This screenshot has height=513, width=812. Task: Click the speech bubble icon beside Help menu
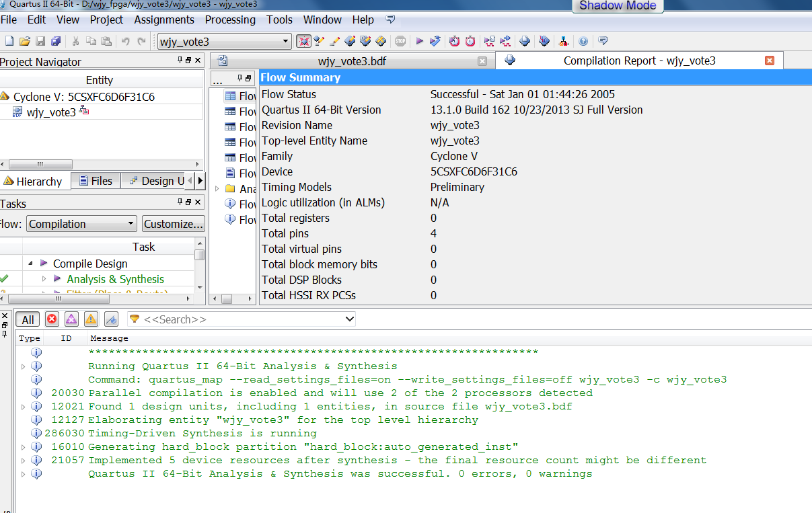391,19
